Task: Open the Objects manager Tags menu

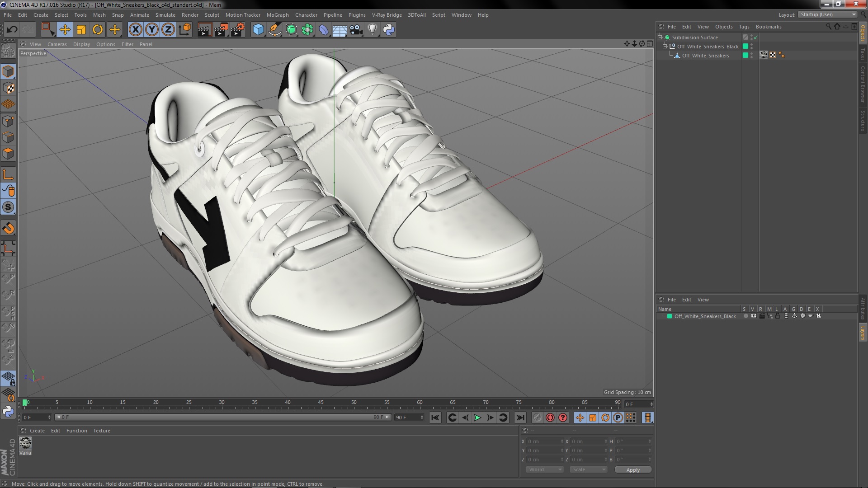Action: (744, 27)
